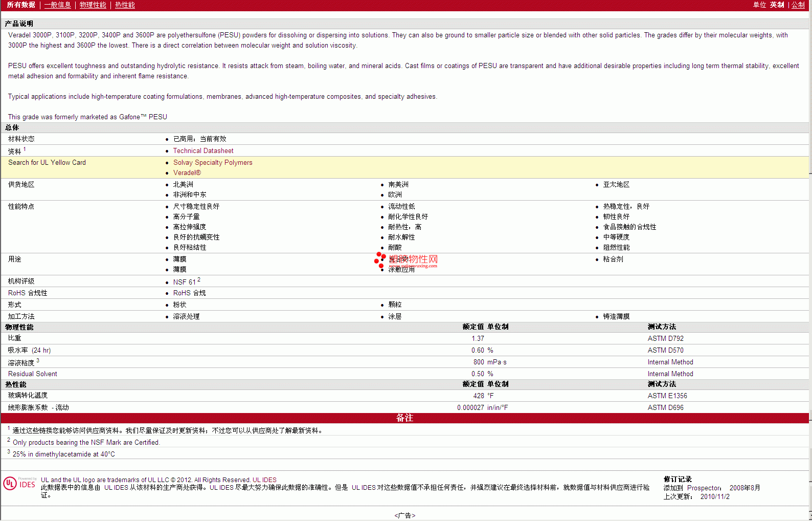Click the 食品接触的合规性 feature entry
Image resolution: width=812 pixels, height=521 pixels.
pyautogui.click(x=629, y=227)
